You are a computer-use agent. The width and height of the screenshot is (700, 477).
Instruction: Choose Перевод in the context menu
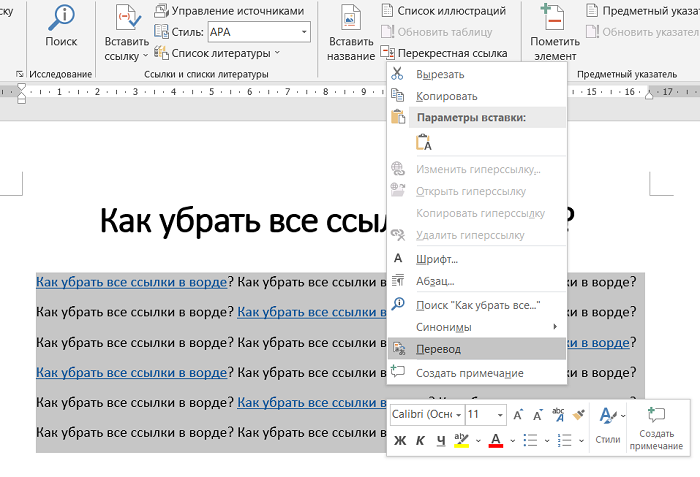(x=477, y=349)
